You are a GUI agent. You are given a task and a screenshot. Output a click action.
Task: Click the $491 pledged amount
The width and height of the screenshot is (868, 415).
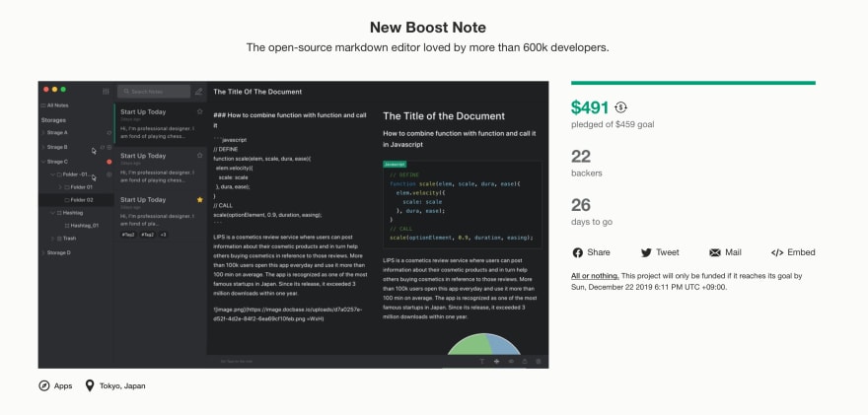pos(590,107)
